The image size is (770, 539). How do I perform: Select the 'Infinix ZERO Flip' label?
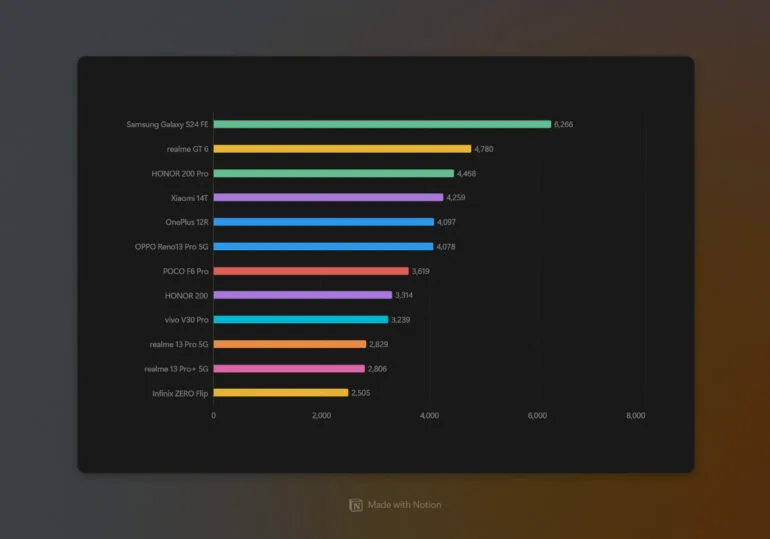point(180,394)
